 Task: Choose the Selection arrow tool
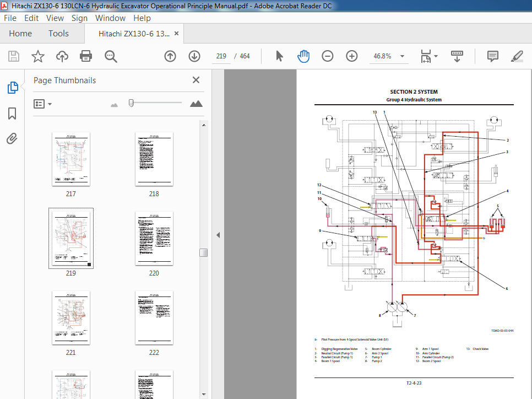tap(279, 56)
